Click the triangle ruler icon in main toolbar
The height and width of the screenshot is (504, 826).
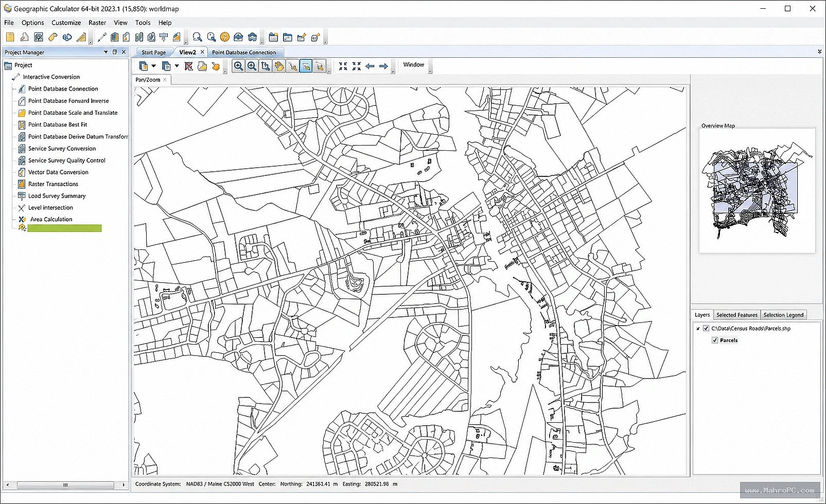tap(81, 37)
